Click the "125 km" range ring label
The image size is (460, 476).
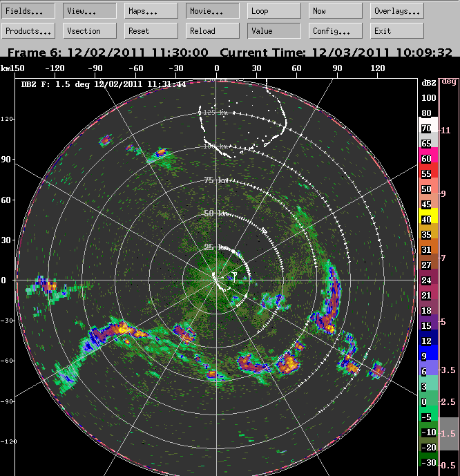click(x=215, y=113)
